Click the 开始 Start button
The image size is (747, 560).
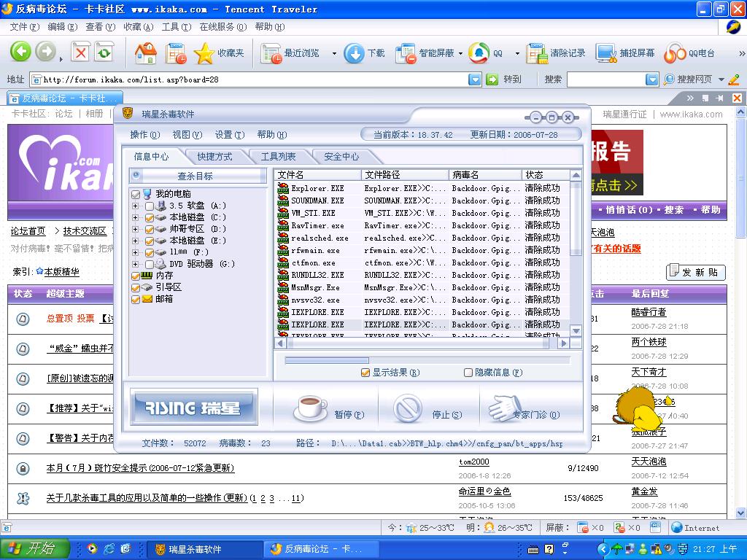pyautogui.click(x=35, y=548)
